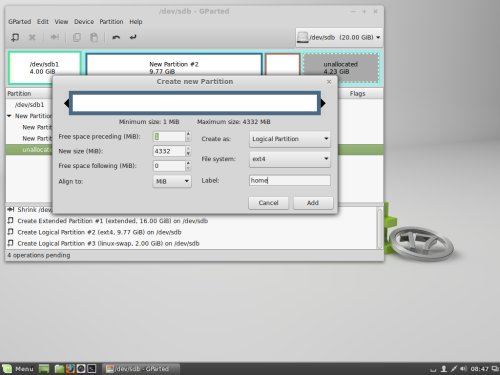
Task: Click the Paste partition toolbar icon
Action: click(x=94, y=37)
